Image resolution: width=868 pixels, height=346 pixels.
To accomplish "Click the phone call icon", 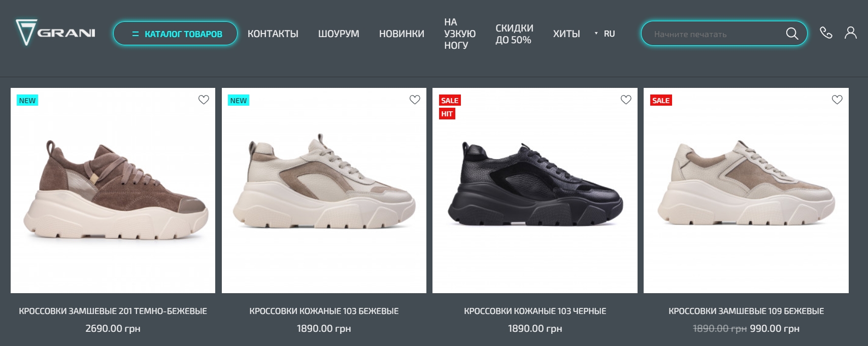I will tap(826, 33).
